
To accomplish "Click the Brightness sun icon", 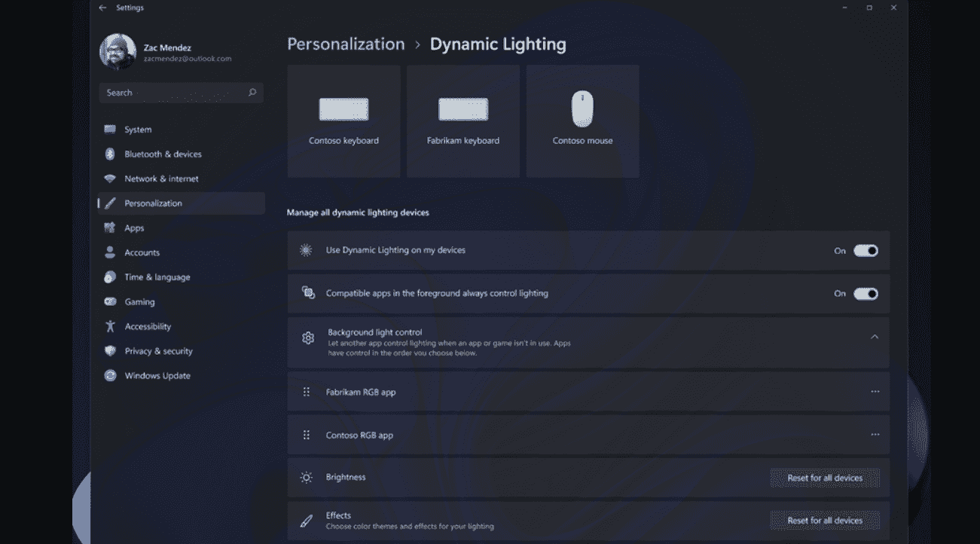I will click(307, 477).
